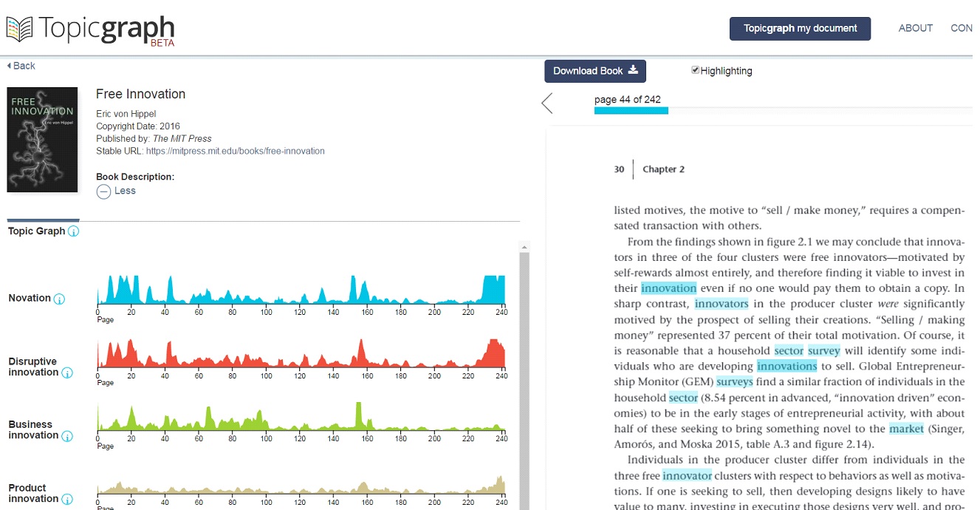The image size is (980, 510).
Task: Open info icon beside Product innovation topic
Action: [67, 499]
